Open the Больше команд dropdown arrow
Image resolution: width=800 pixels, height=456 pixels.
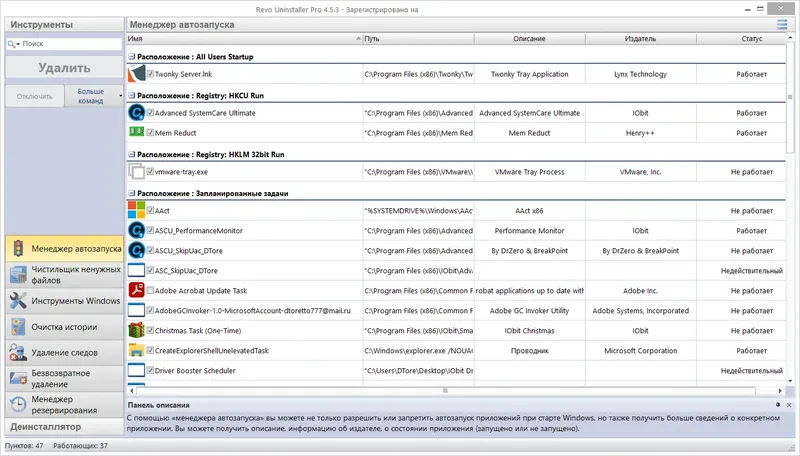coord(120,96)
